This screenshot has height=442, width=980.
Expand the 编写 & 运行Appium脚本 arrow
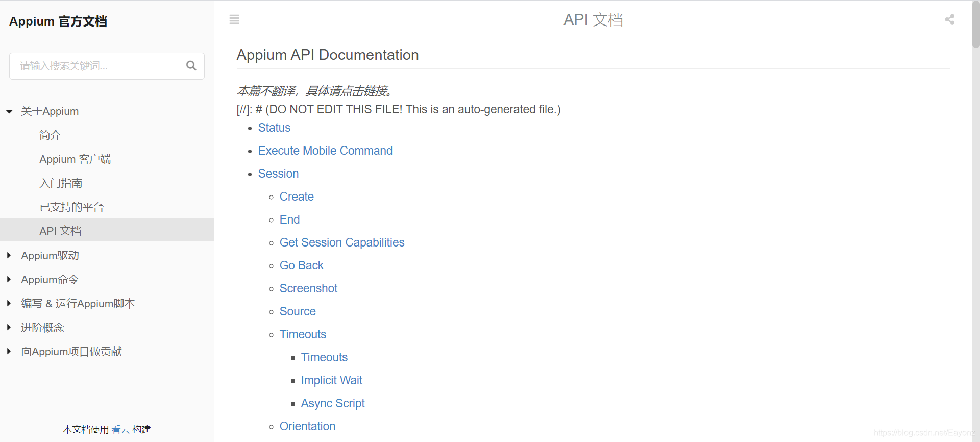[x=9, y=303]
